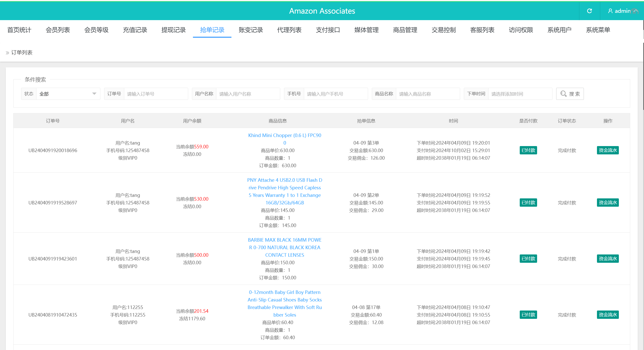
Task: Click 资金流水 for Khind Mini Chopper order
Action: 608,150
